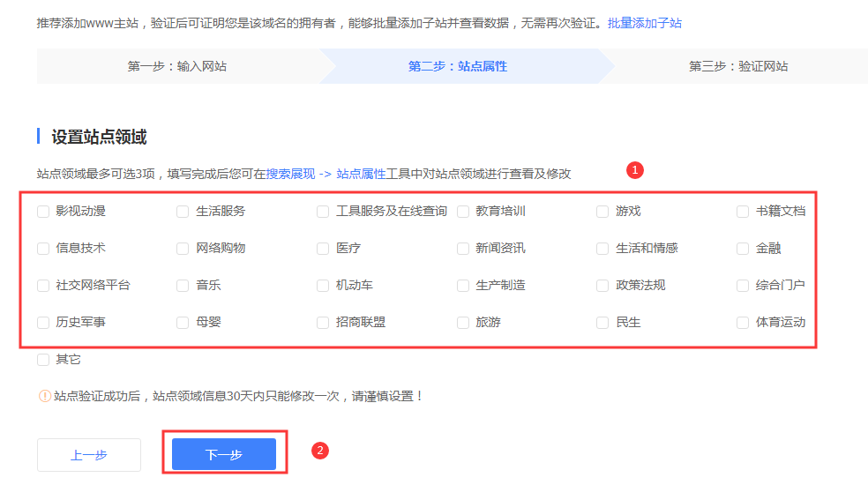The image size is (868, 485).
Task: Select the 医疗 checkbox
Action: (x=323, y=249)
